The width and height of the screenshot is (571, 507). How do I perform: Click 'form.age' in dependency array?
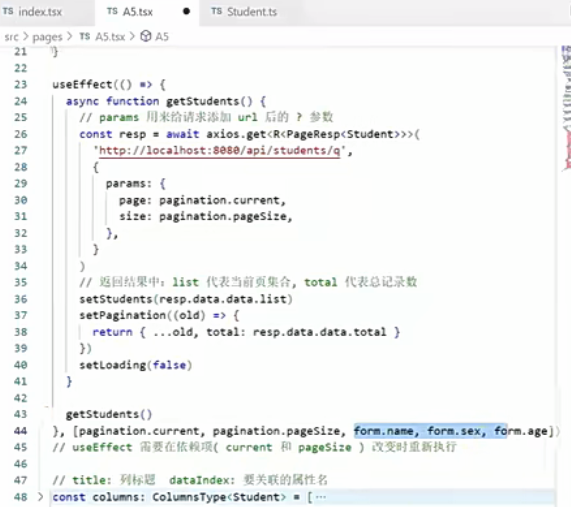[x=521, y=431]
